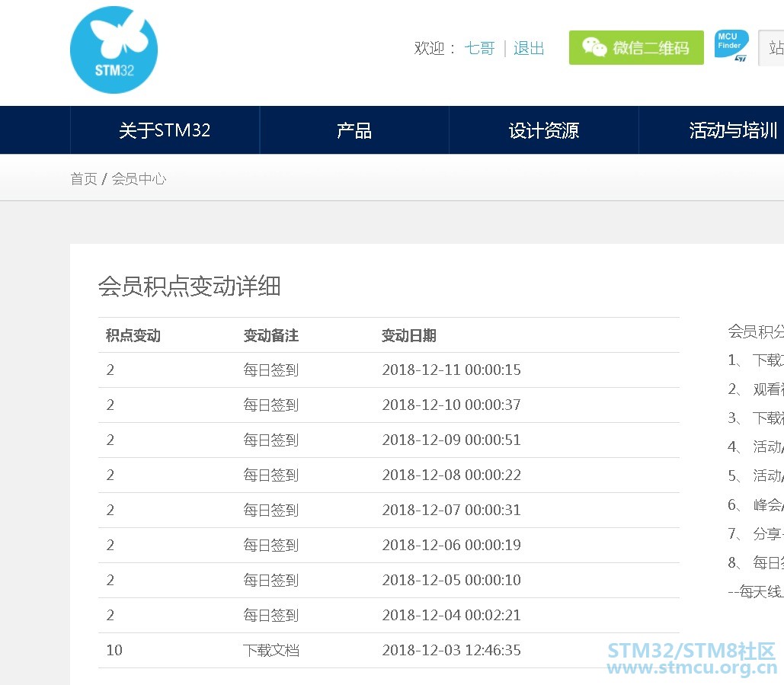Click sidebar rule item 2 观看
The width and height of the screenshot is (784, 685).
tap(756, 389)
